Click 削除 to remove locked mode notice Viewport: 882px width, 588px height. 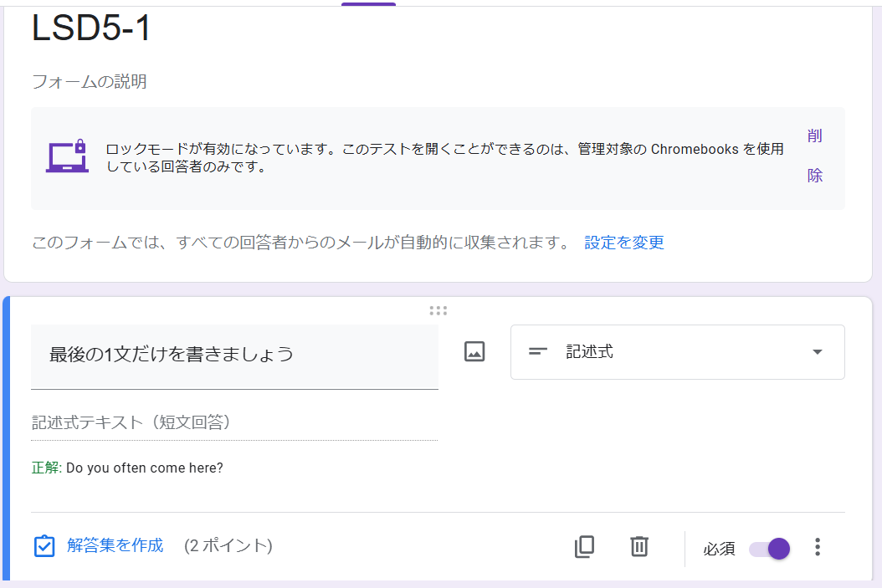click(814, 156)
